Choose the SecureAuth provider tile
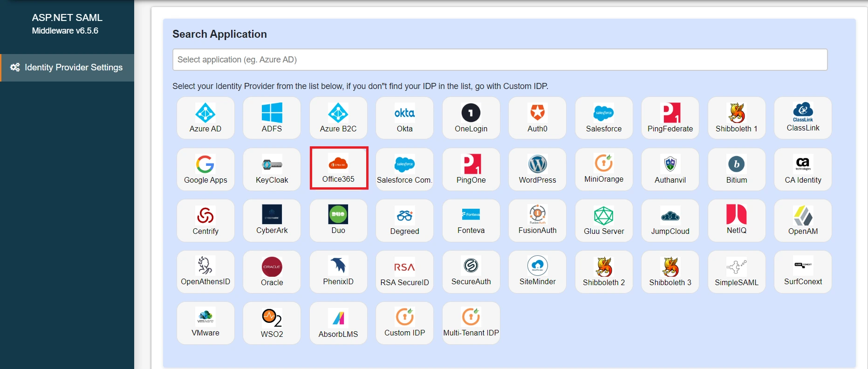This screenshot has width=868, height=369. coord(471,272)
